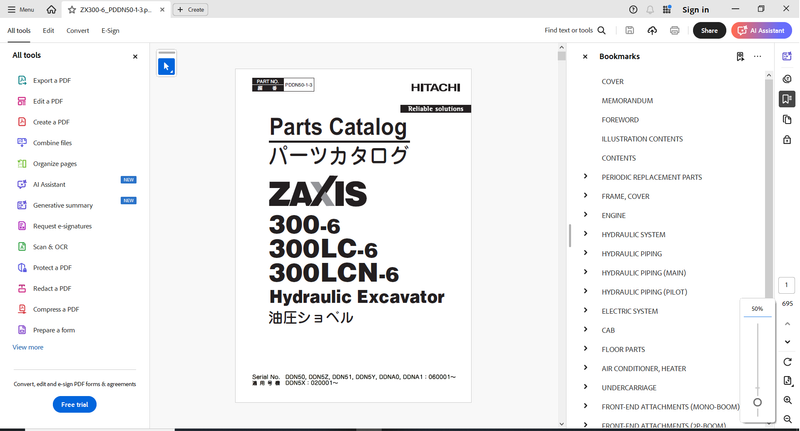Click the print icon in toolbar
This screenshot has width=800, height=431.
[x=675, y=31]
